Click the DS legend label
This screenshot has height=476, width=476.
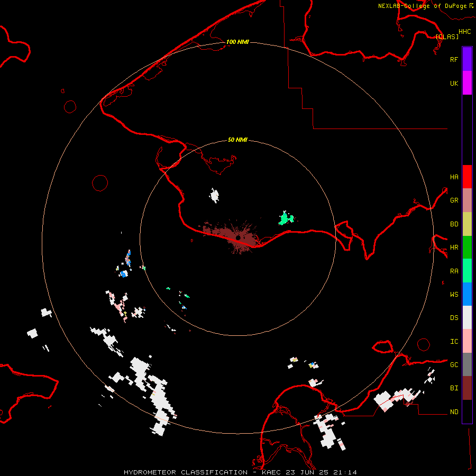click(454, 317)
